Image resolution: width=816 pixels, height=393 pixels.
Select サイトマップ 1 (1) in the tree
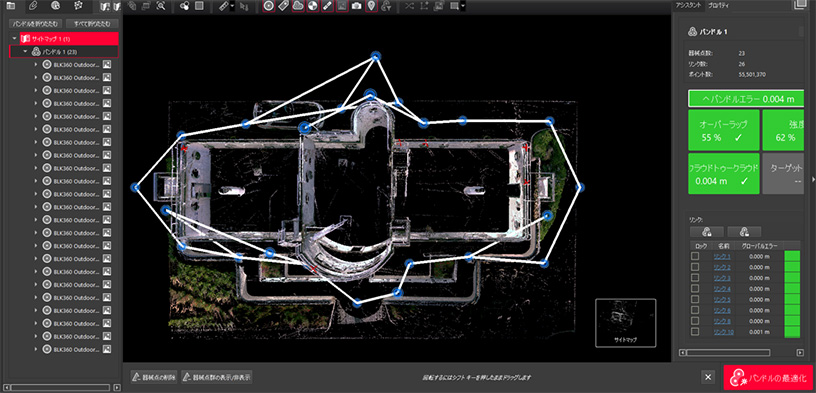pyautogui.click(x=69, y=39)
